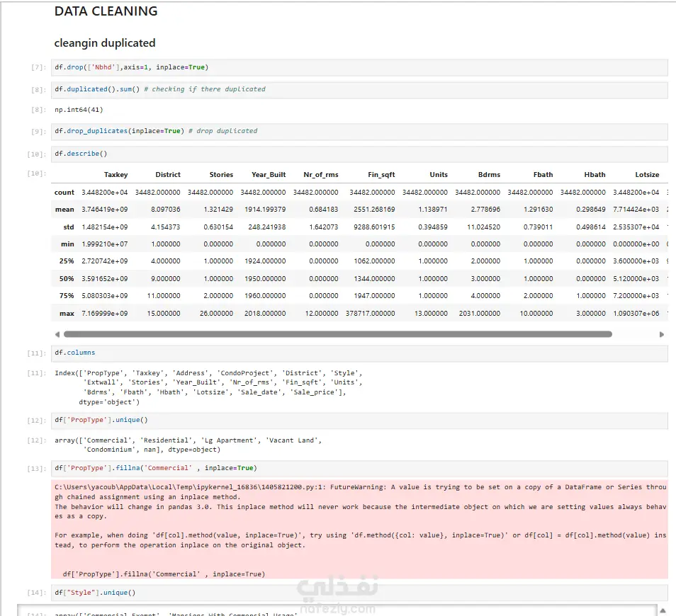Click the Year_Built column header
The height and width of the screenshot is (616, 676).
point(269,175)
